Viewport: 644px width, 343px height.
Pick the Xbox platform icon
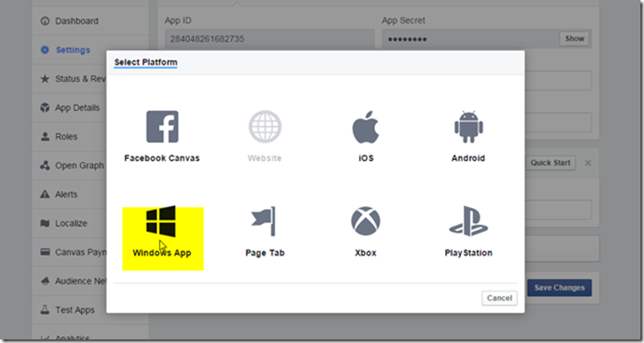click(366, 221)
